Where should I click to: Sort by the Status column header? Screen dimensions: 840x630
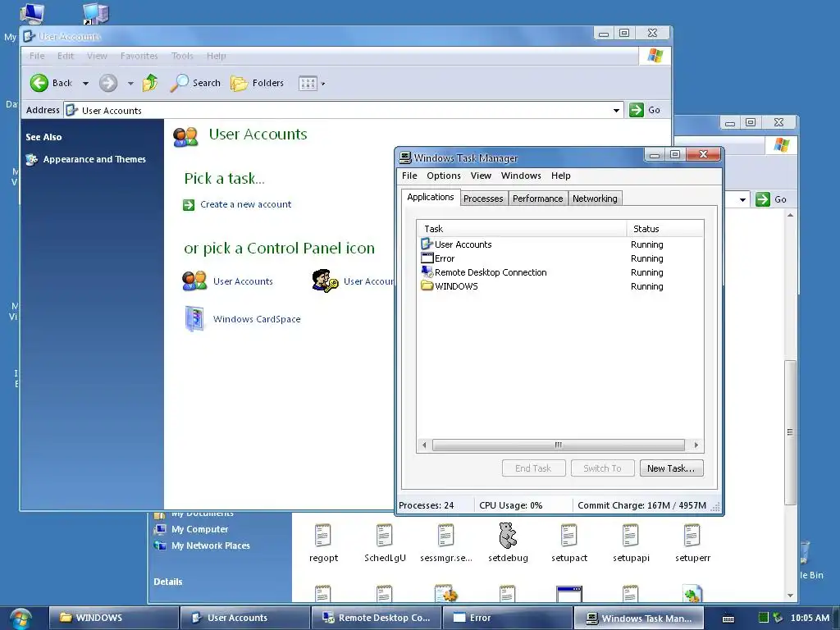[664, 229]
